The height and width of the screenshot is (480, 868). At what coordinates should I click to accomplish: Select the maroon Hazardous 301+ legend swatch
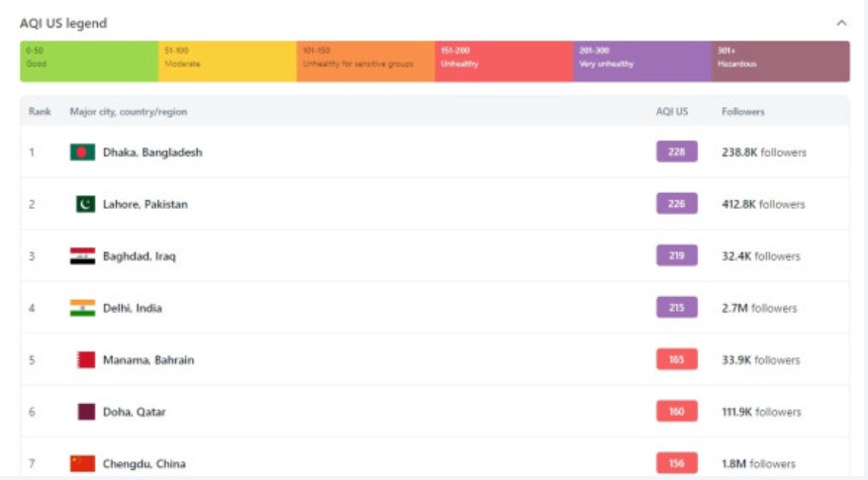tap(780, 61)
